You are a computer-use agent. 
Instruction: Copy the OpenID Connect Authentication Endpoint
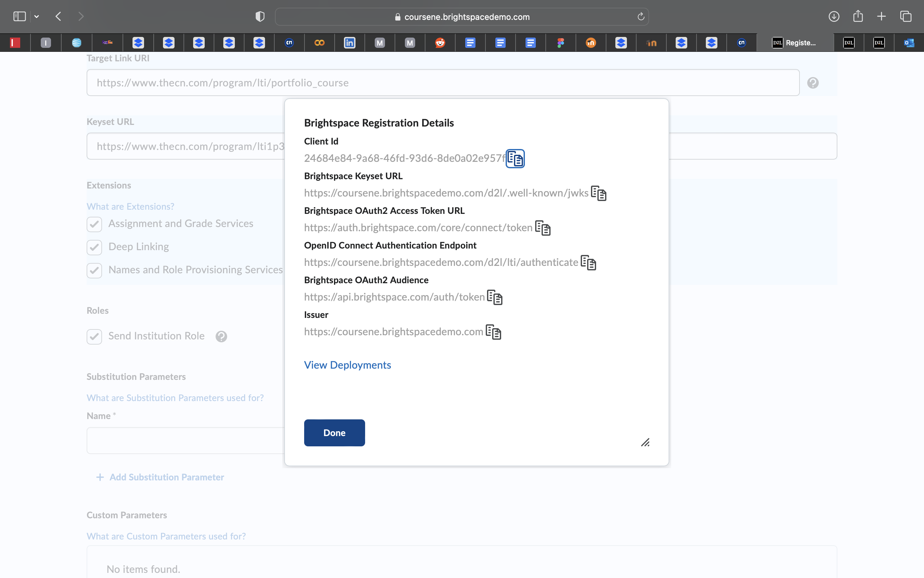pos(588,263)
